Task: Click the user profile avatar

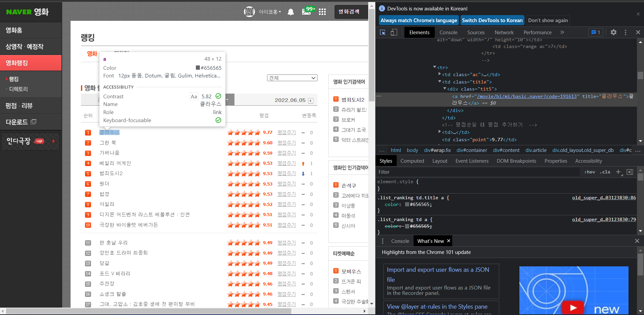Action: click(249, 12)
